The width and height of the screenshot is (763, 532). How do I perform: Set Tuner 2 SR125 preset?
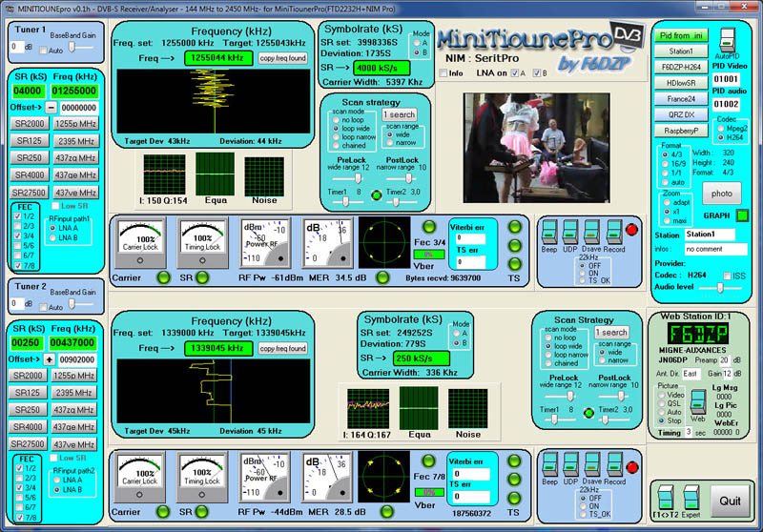[28, 393]
